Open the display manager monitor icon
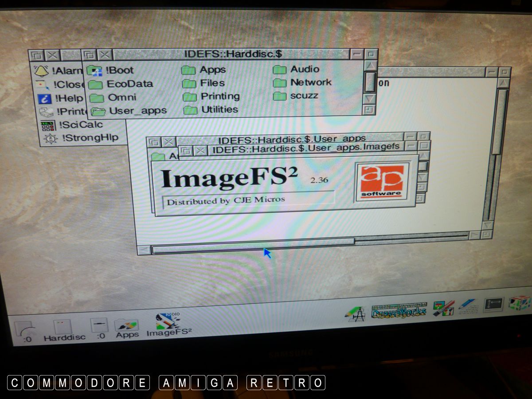Screen dimensions: 532x399 click(493, 304)
